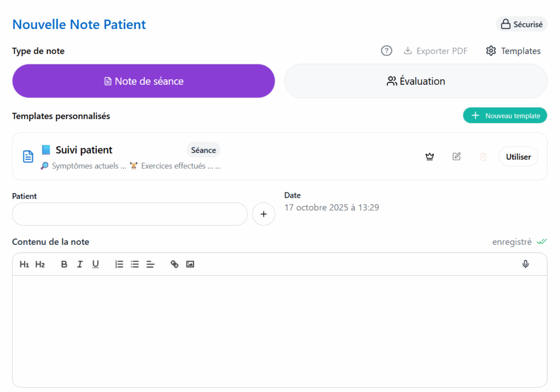Mark Suivi patient template as default with crown
The height and width of the screenshot is (392, 560).
tap(430, 156)
